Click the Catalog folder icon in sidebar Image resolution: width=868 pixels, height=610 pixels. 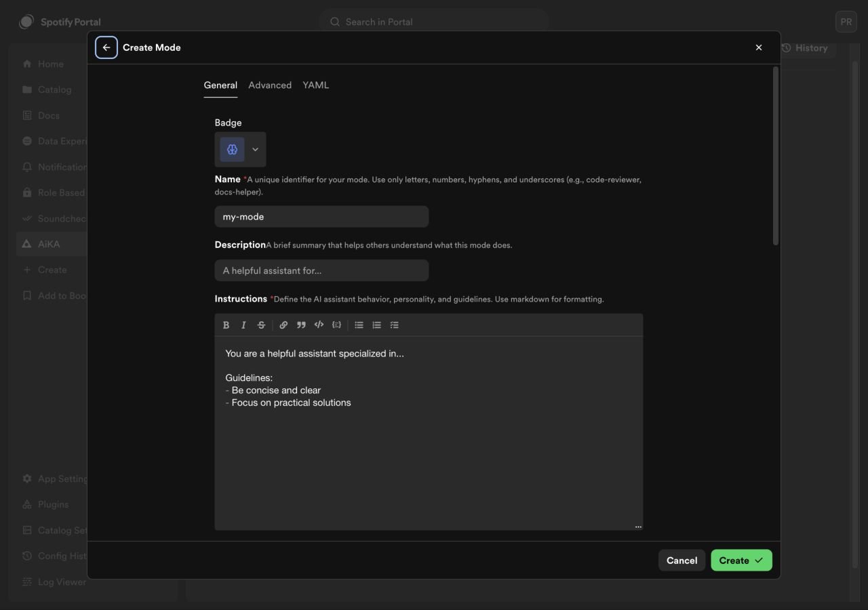pyautogui.click(x=27, y=89)
